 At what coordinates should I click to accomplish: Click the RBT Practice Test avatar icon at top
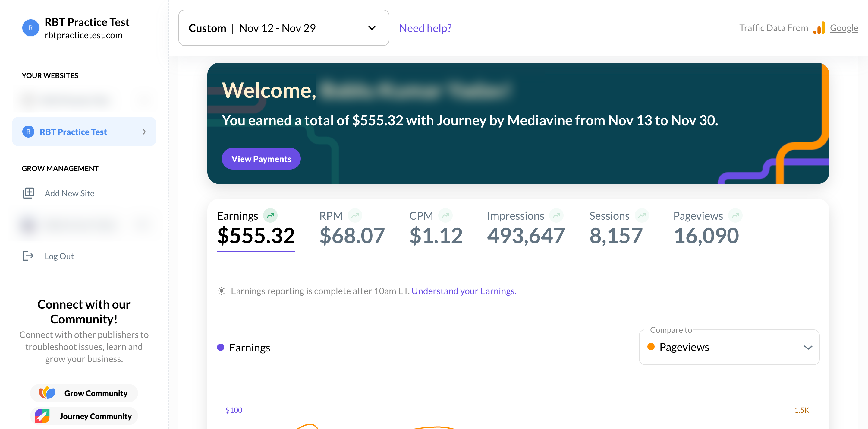(30, 28)
